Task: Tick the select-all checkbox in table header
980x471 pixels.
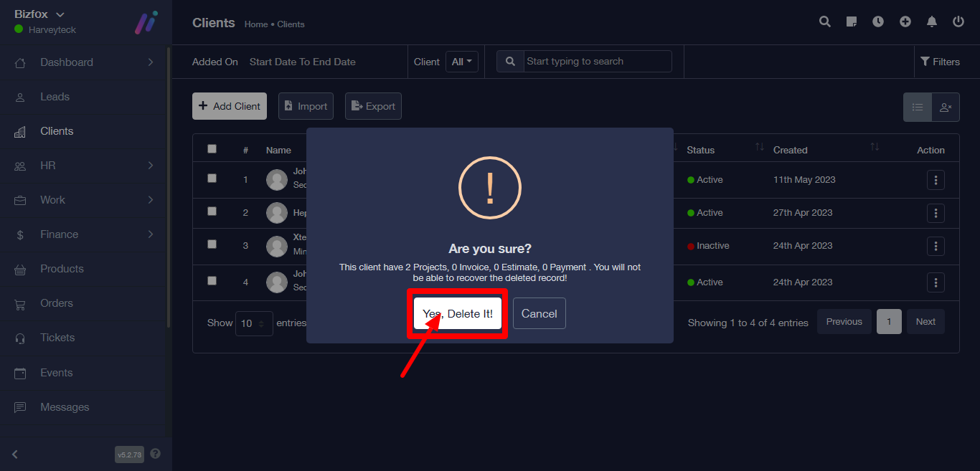Action: (212, 149)
